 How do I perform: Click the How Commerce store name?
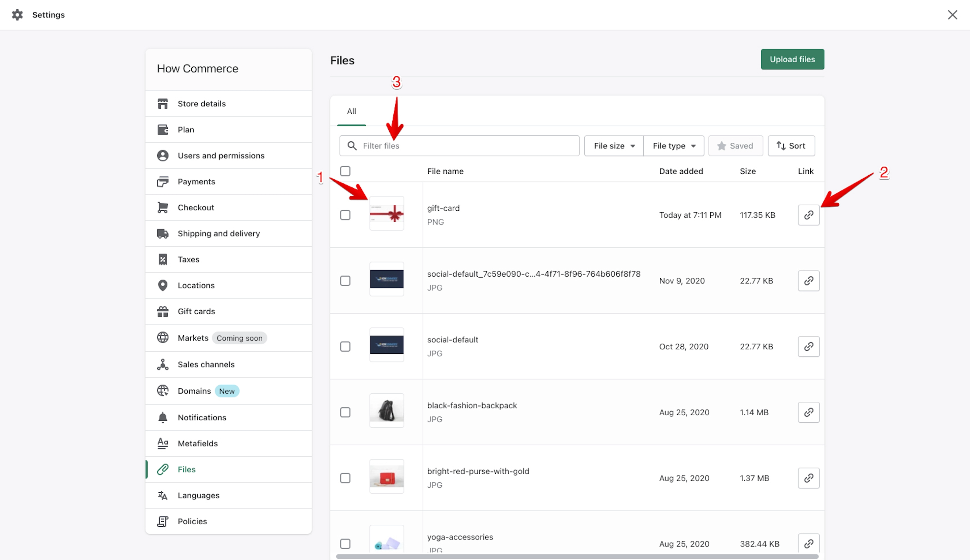(x=197, y=68)
